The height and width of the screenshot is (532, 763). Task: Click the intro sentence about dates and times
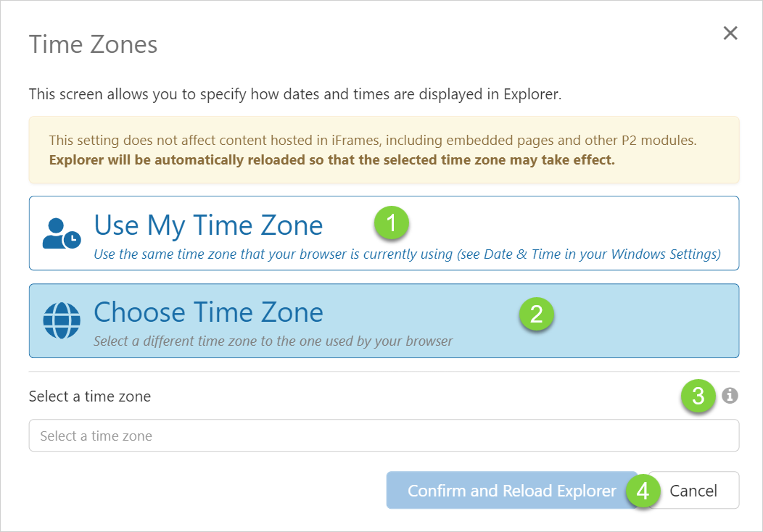pos(294,94)
